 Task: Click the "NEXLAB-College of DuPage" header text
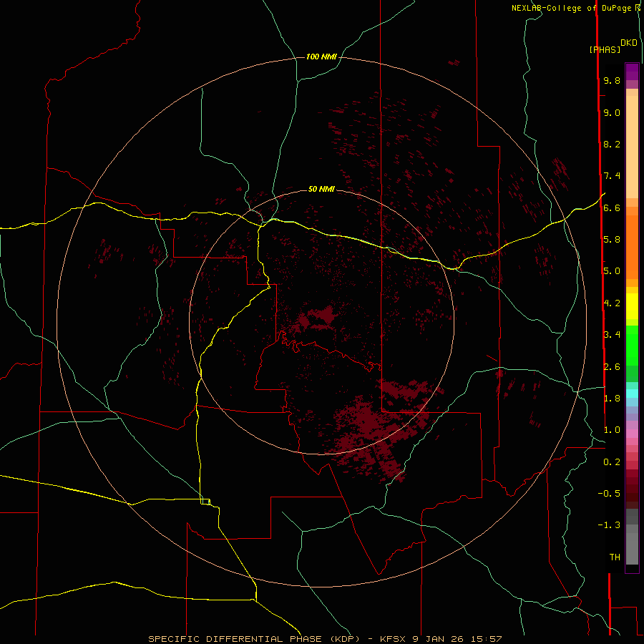(x=572, y=8)
